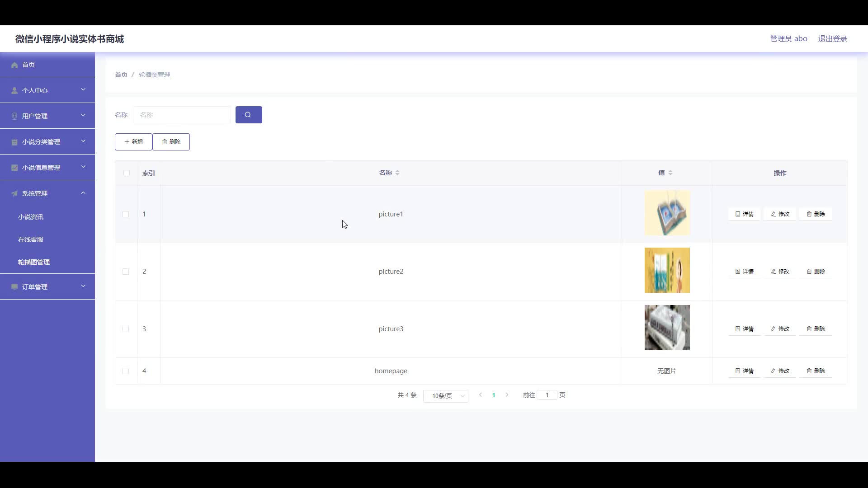
Task: Check the homepage row checkbox
Action: (x=126, y=371)
